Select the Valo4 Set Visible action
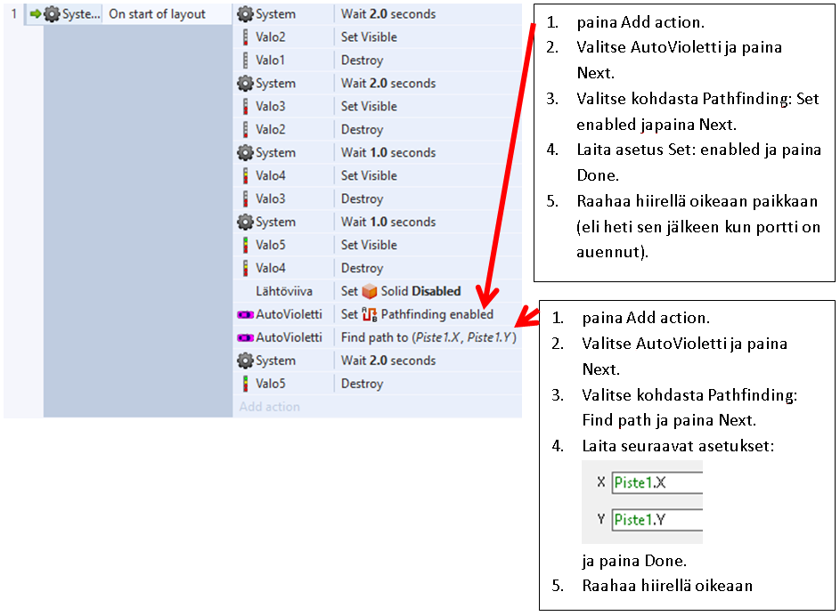Image resolution: width=840 pixels, height=616 pixels. (369, 176)
